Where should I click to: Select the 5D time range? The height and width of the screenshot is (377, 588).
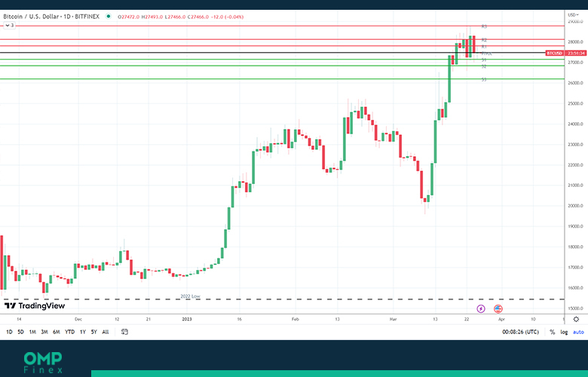coord(20,332)
